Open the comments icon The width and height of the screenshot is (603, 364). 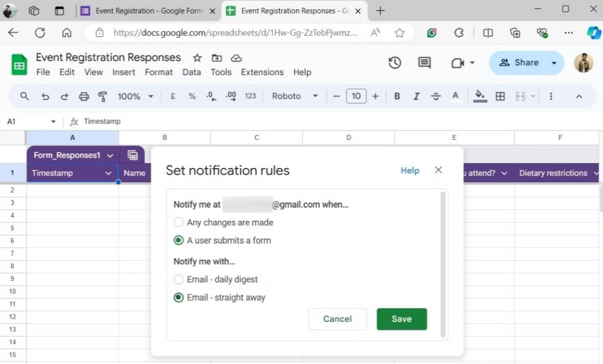(424, 63)
